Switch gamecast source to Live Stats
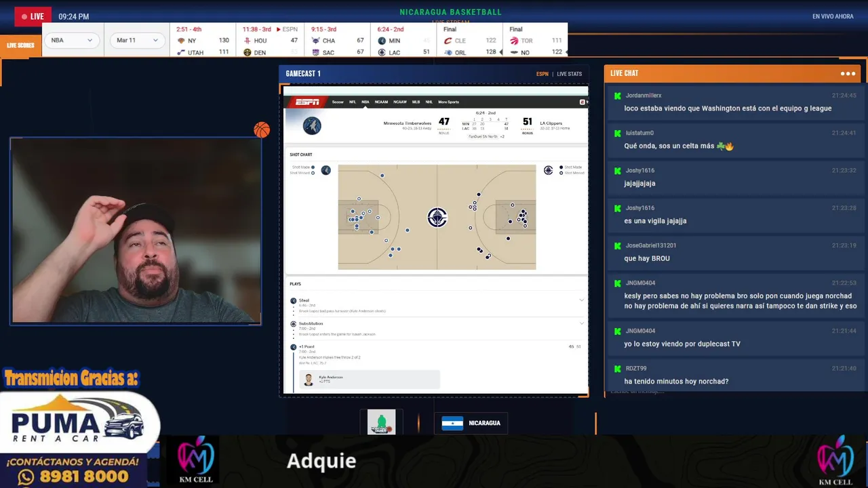This screenshot has width=868, height=488. (570, 74)
